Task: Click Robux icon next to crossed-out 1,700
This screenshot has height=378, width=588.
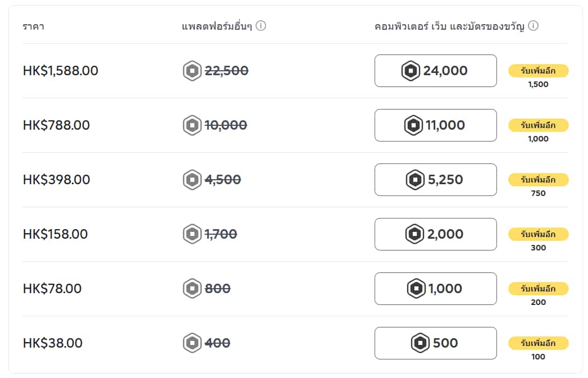Action: pyautogui.click(x=192, y=234)
